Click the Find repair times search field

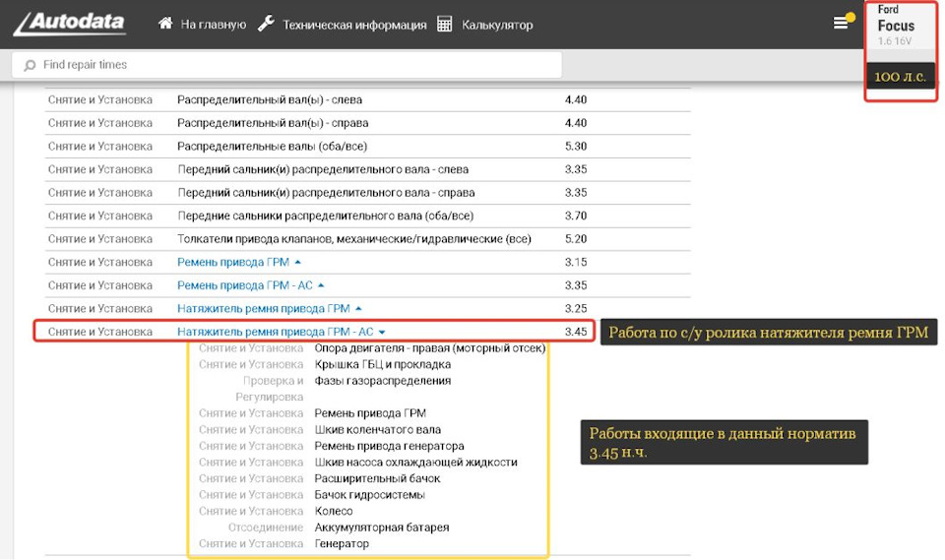[286, 65]
